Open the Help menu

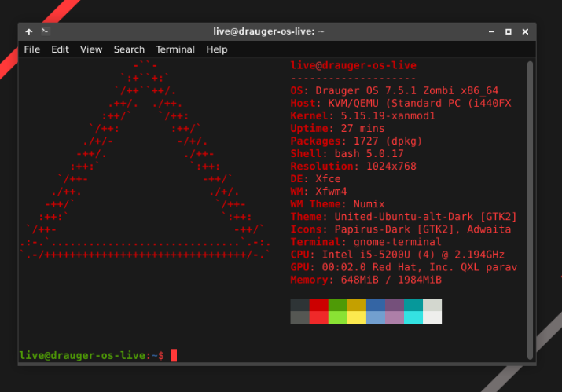pos(217,49)
